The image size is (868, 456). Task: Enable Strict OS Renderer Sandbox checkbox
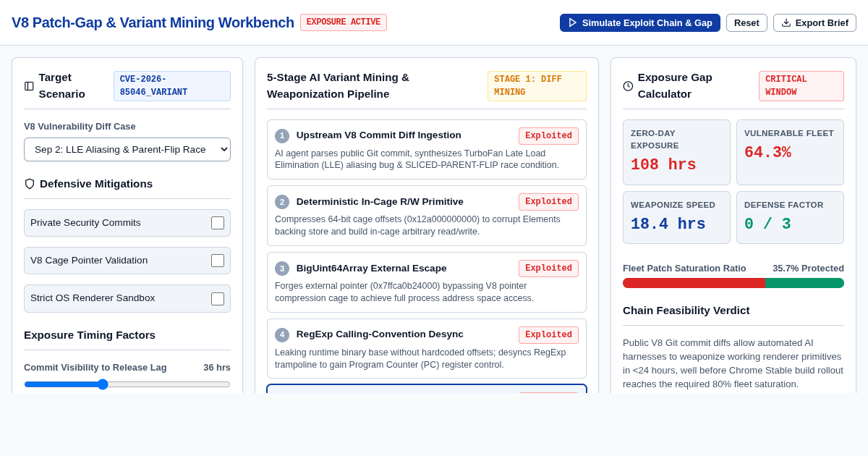point(218,299)
